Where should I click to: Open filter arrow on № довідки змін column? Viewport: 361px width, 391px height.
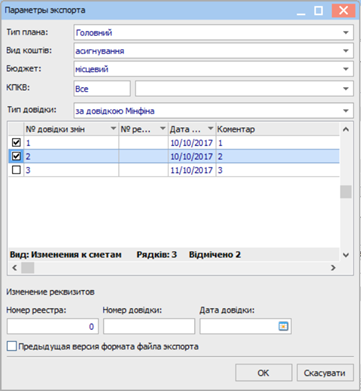click(x=113, y=129)
